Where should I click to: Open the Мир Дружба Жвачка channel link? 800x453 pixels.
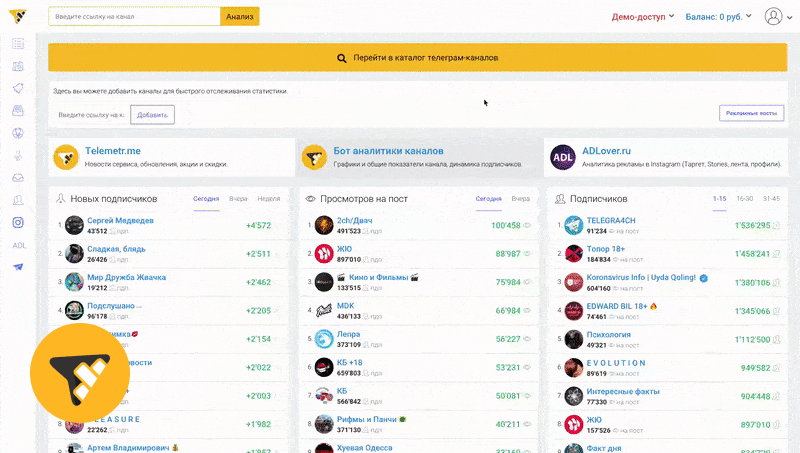pos(127,278)
